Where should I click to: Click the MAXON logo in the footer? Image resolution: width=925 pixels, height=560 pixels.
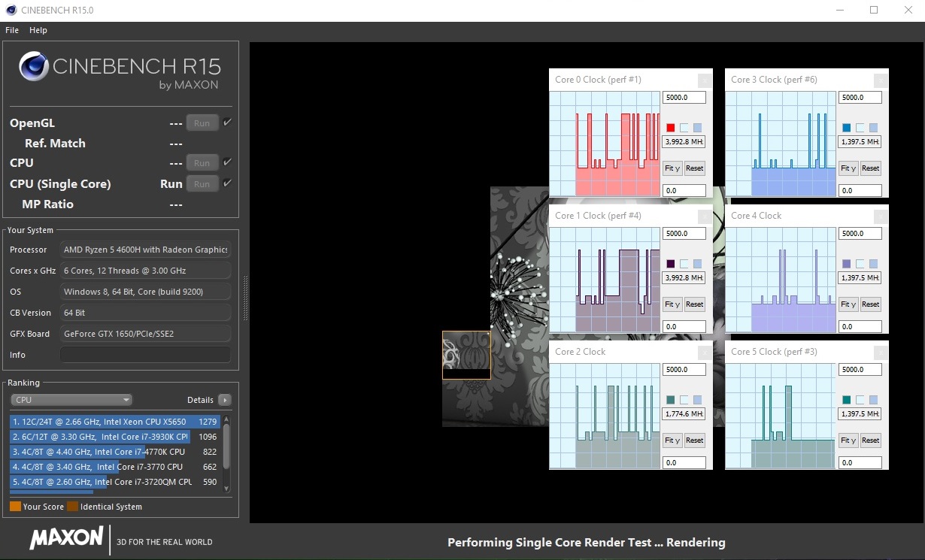(x=66, y=538)
